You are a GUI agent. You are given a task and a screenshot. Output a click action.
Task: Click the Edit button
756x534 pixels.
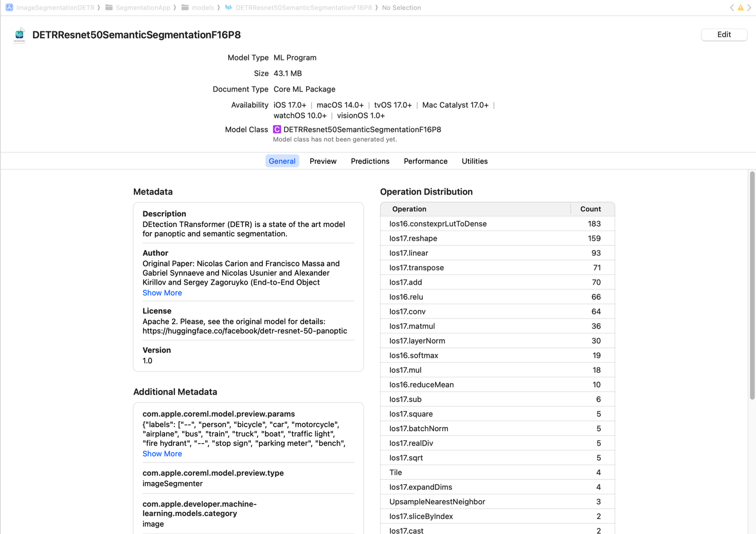tap(724, 34)
